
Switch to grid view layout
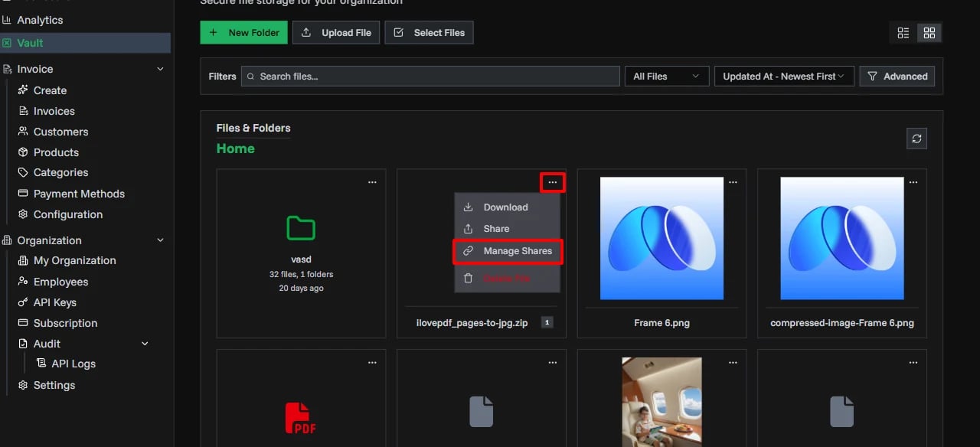[x=929, y=32]
